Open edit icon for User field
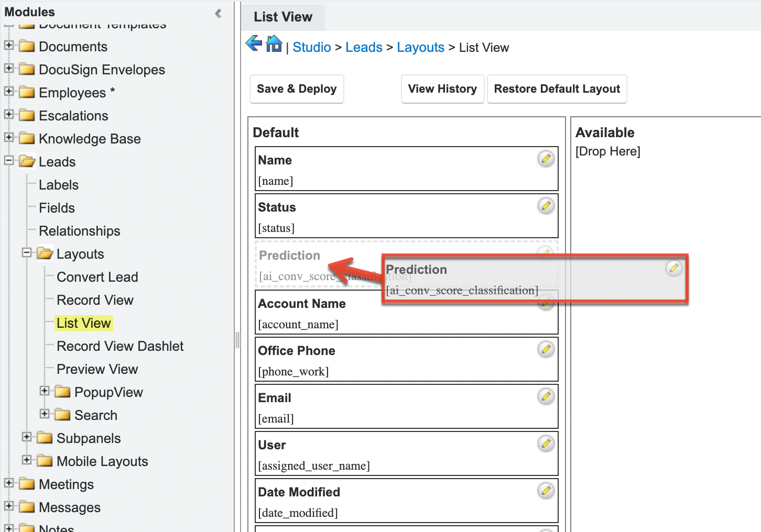The image size is (761, 532). (x=546, y=444)
